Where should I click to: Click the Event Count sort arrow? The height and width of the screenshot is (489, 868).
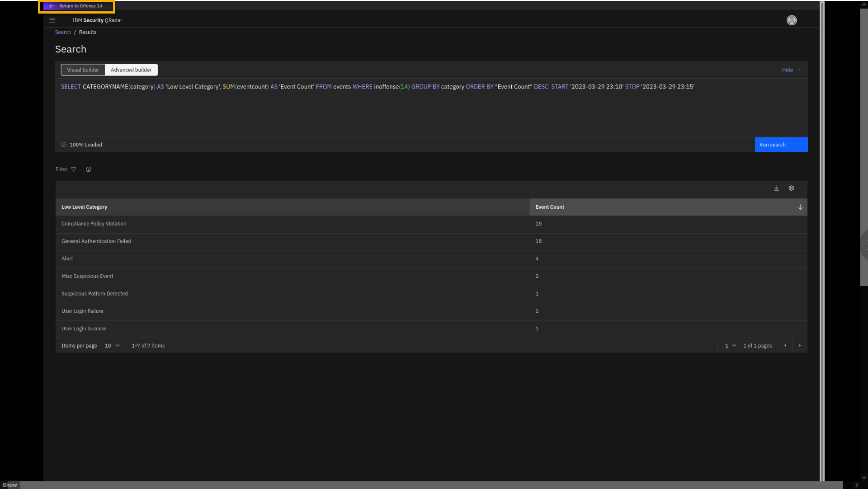[800, 207]
